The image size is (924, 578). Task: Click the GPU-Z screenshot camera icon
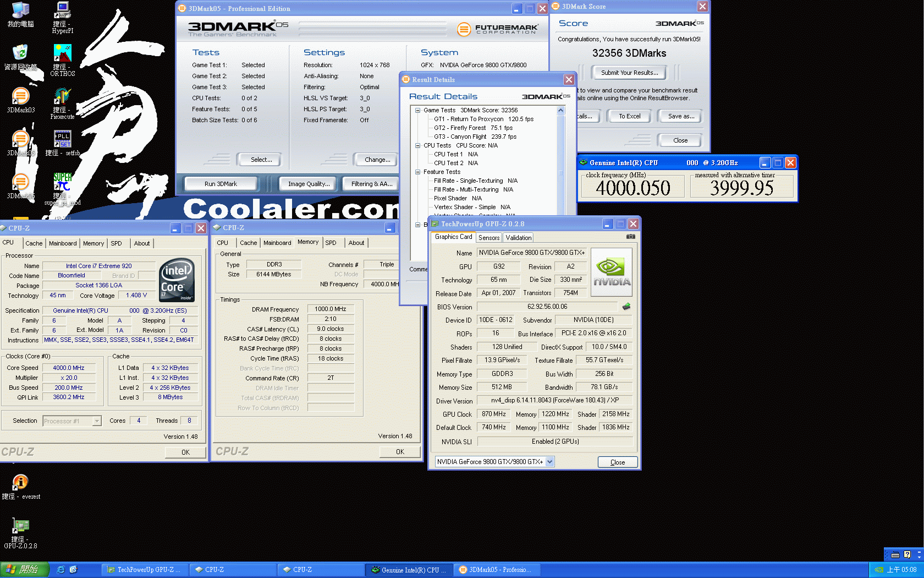coord(630,237)
